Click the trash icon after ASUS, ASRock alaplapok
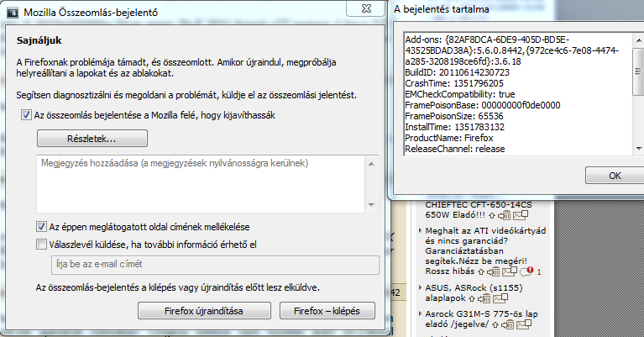 (x=484, y=298)
